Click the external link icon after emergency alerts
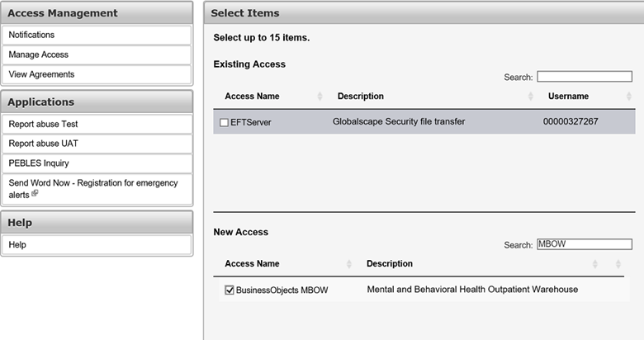The width and height of the screenshot is (644, 340). click(35, 193)
